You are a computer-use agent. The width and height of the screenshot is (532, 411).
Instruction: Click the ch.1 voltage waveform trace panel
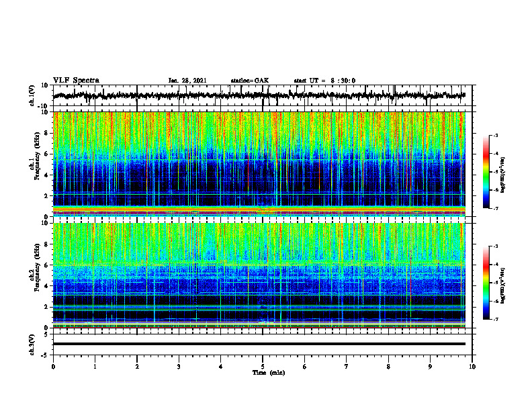click(262, 95)
